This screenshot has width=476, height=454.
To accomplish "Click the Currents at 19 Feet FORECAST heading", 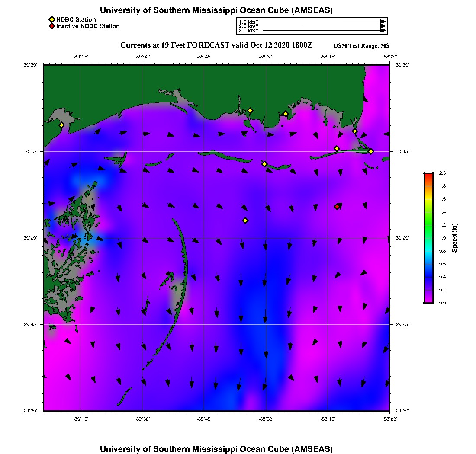I will pos(216,45).
